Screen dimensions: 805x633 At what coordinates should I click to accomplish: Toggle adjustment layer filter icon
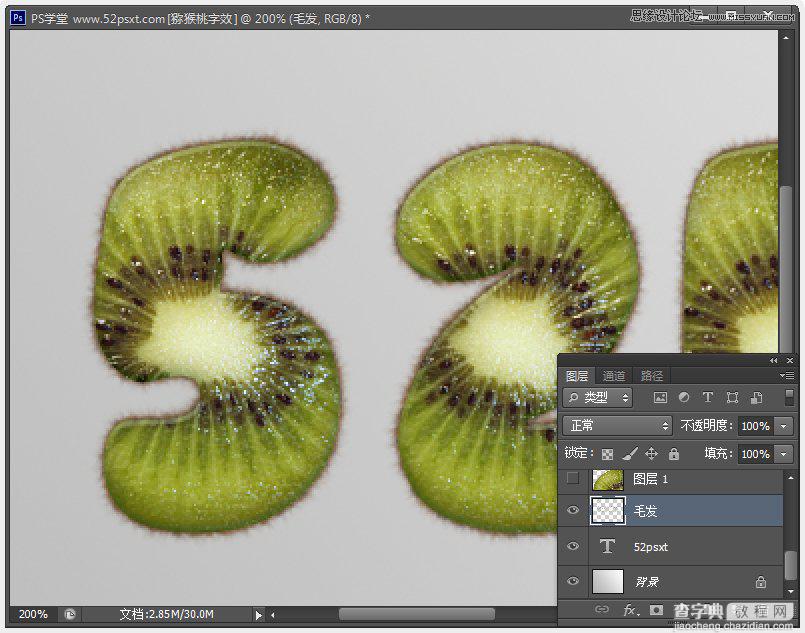[x=684, y=397]
